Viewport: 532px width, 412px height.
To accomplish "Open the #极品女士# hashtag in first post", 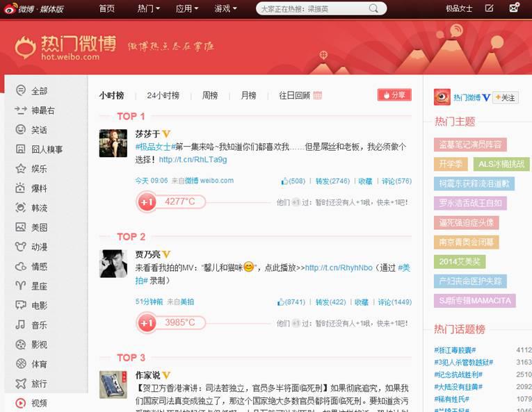I will 155,147.
